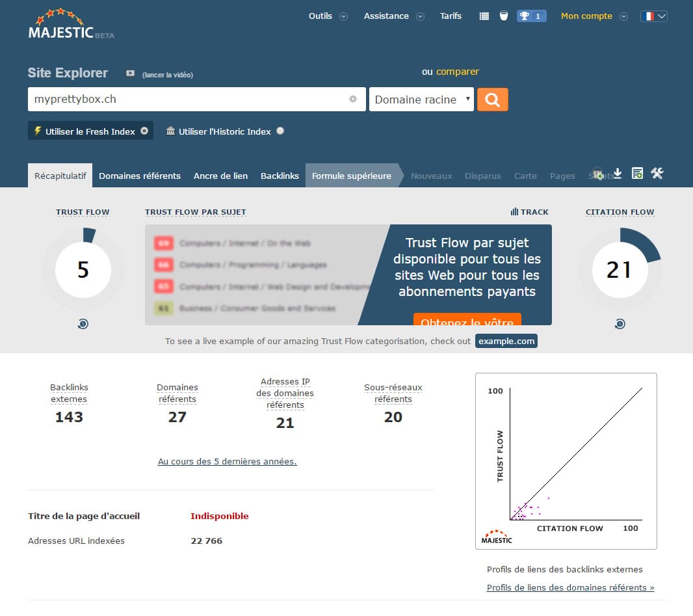Open the Backlinks tab
Viewport: 693px width, 616px height.
(x=280, y=176)
